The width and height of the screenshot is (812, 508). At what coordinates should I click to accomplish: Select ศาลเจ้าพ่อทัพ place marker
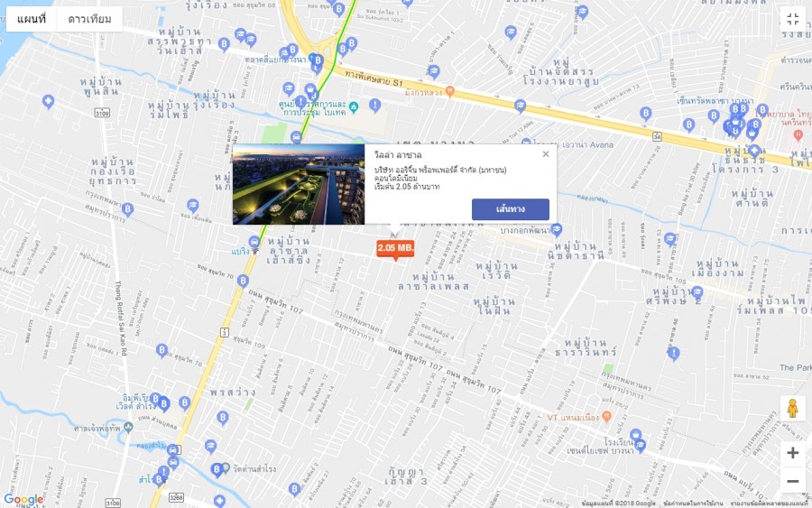click(128, 428)
